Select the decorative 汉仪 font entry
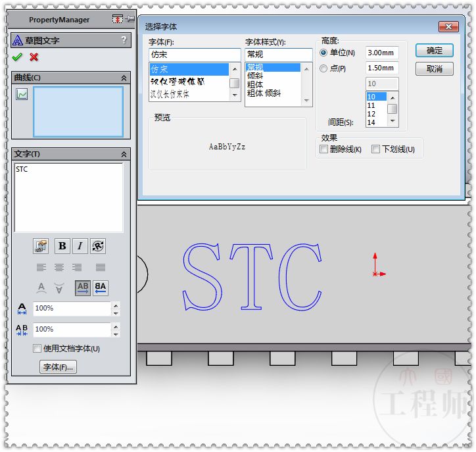 pos(189,82)
